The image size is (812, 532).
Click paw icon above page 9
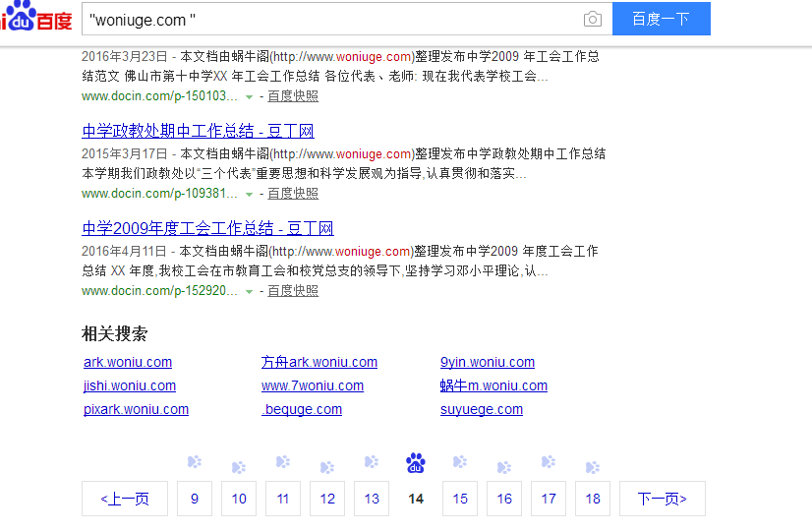point(194,462)
